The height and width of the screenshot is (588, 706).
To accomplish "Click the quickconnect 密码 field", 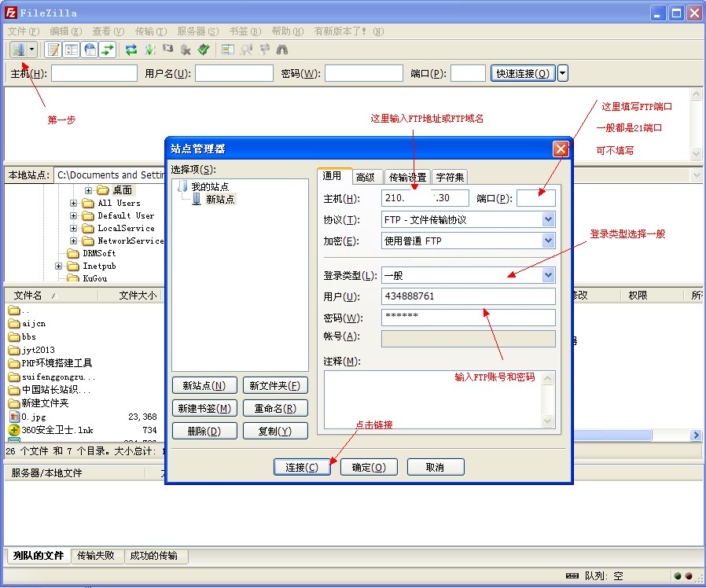I will tap(364, 73).
